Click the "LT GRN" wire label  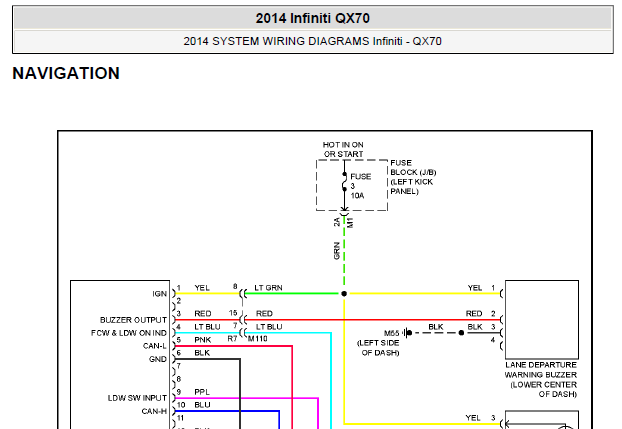click(x=269, y=288)
